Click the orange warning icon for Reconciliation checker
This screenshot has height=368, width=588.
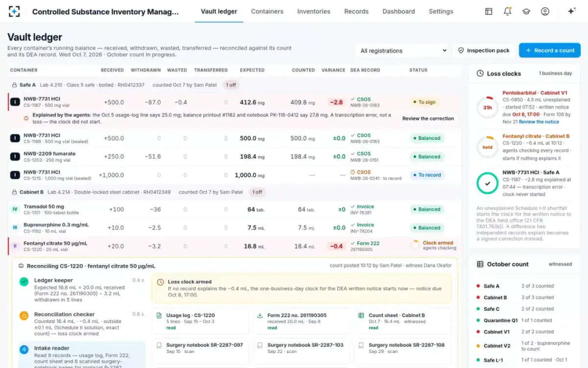24,315
